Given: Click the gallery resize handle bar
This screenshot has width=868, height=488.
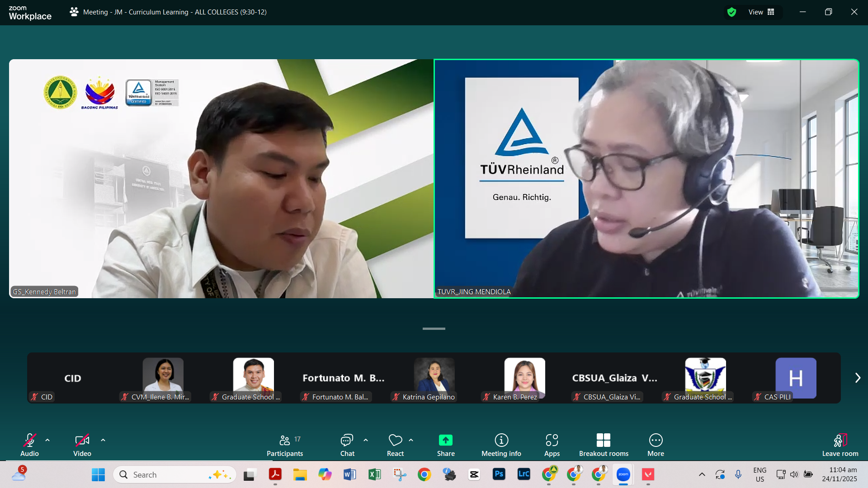Looking at the screenshot, I should pos(434,328).
